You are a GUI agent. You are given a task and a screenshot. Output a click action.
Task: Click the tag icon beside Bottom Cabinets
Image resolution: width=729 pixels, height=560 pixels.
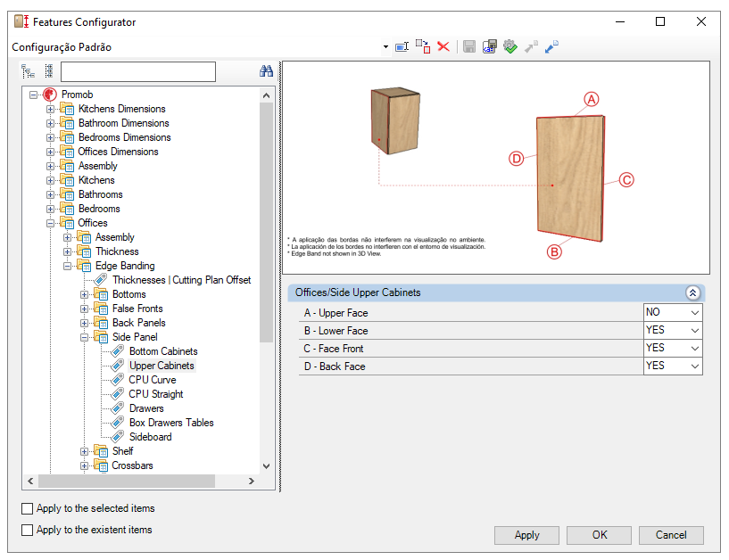pyautogui.click(x=118, y=351)
